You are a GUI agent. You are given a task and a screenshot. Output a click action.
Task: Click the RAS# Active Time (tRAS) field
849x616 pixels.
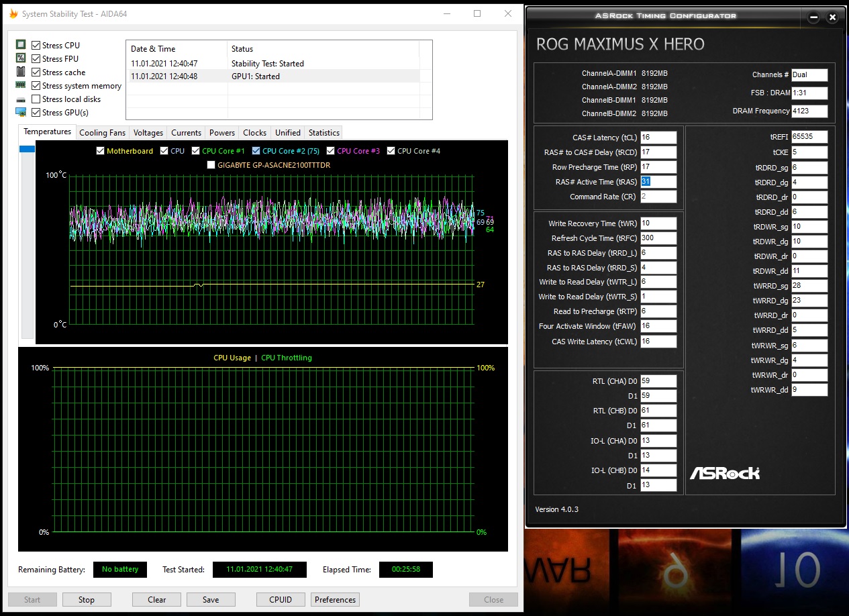(x=658, y=182)
